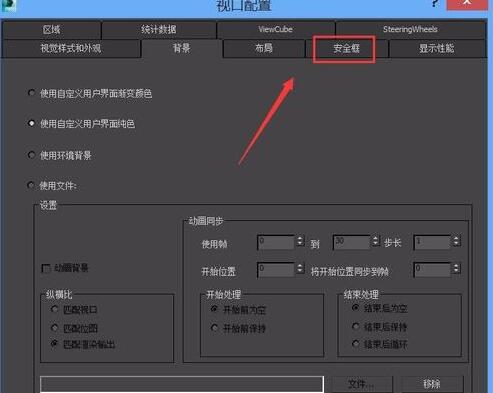Image resolution: width=493 pixels, height=393 pixels.
Task: Open the 统计数据 tab
Action: click(x=159, y=30)
